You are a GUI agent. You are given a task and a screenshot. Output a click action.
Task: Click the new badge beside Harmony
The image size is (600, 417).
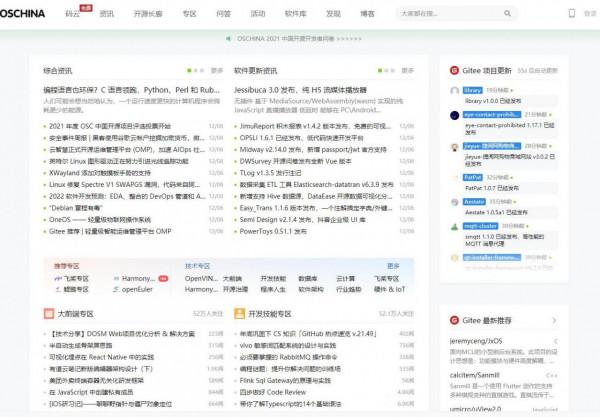pos(163,279)
